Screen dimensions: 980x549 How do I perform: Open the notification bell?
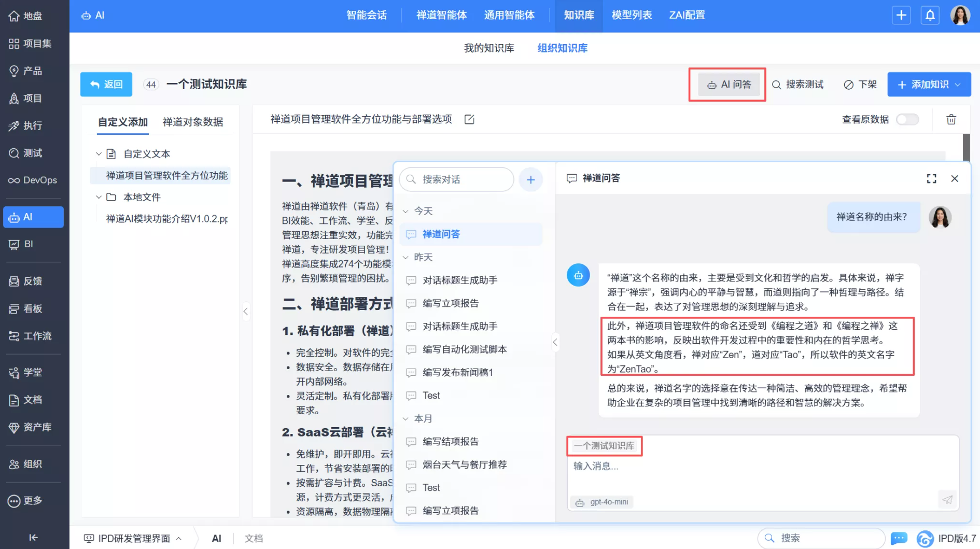pos(930,15)
